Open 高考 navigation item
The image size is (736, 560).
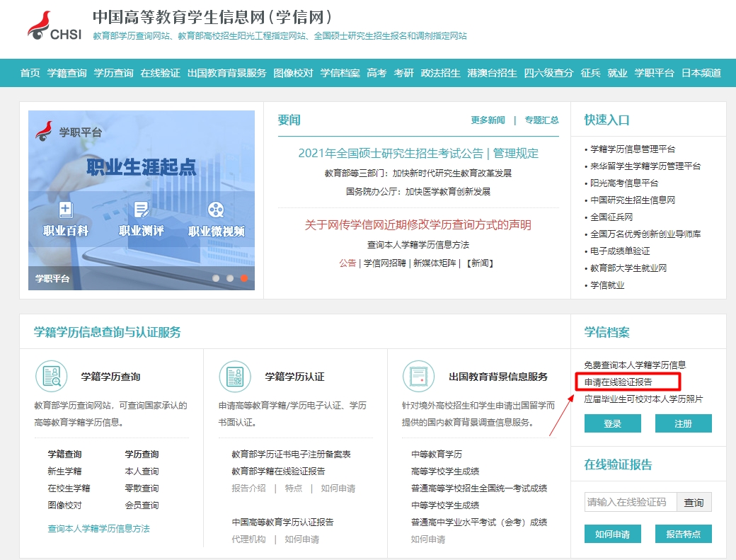tap(376, 73)
